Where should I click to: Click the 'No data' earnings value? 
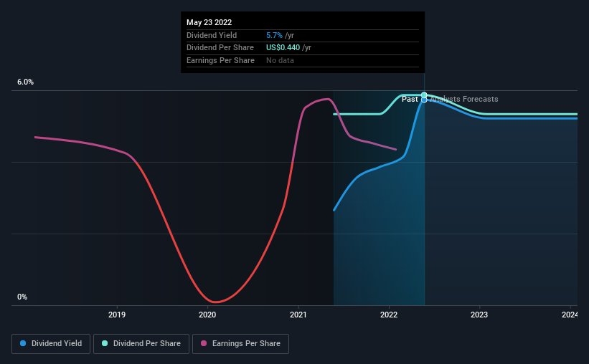[x=280, y=60]
